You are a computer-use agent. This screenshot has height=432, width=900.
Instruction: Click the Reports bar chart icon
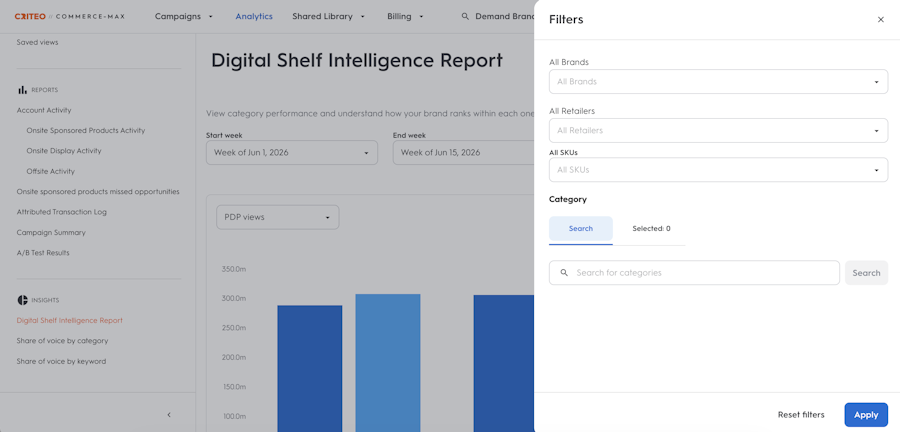22,90
